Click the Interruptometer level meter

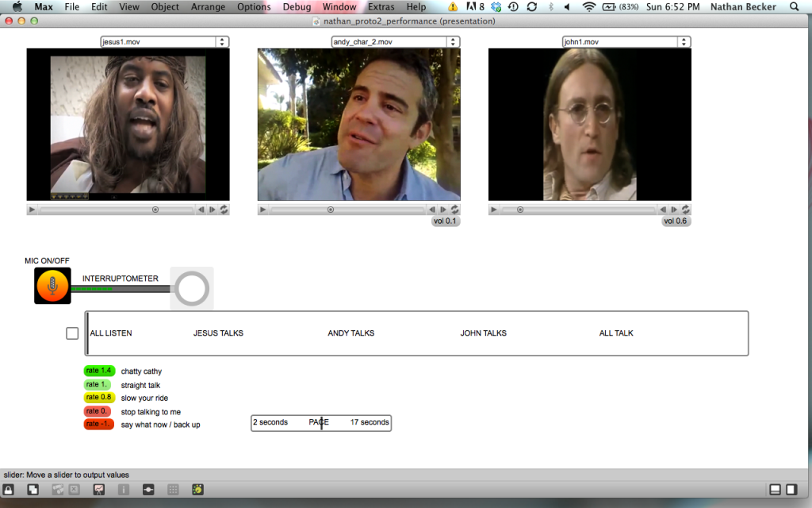pyautogui.click(x=121, y=289)
